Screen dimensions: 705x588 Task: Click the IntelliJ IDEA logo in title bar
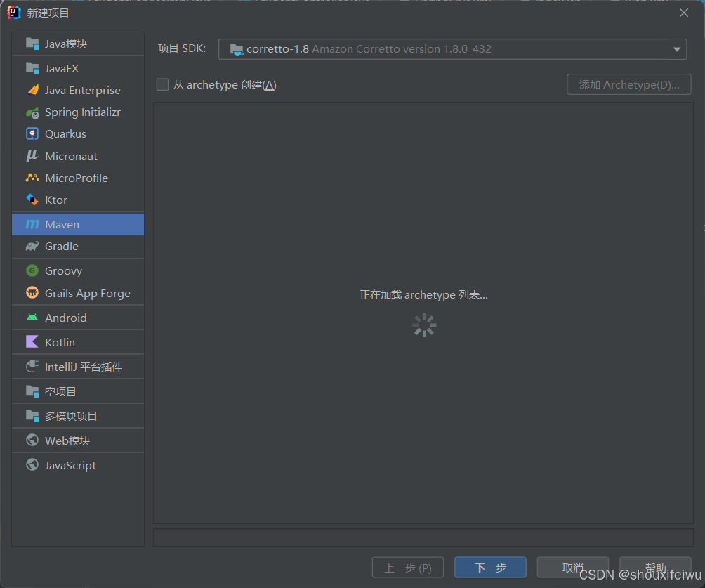pyautogui.click(x=14, y=13)
